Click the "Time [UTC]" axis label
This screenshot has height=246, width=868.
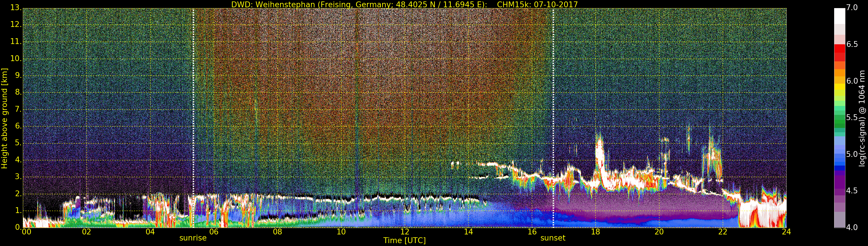[x=404, y=241]
